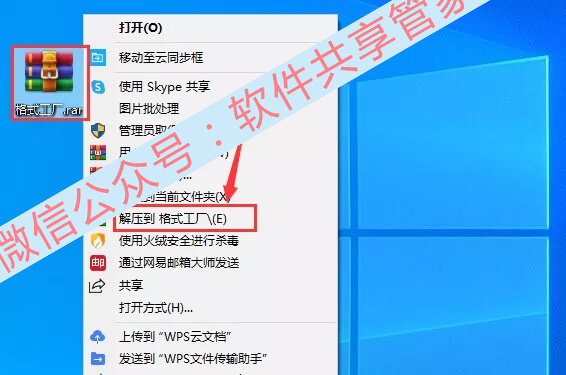Choose 打开(O) from the context menu
This screenshot has width=566, height=375.
(x=140, y=28)
